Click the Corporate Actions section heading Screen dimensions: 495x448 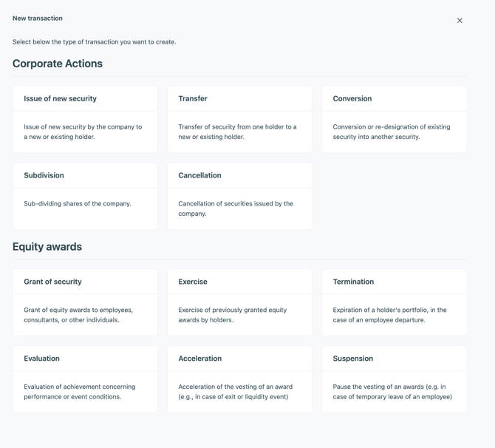tap(58, 64)
